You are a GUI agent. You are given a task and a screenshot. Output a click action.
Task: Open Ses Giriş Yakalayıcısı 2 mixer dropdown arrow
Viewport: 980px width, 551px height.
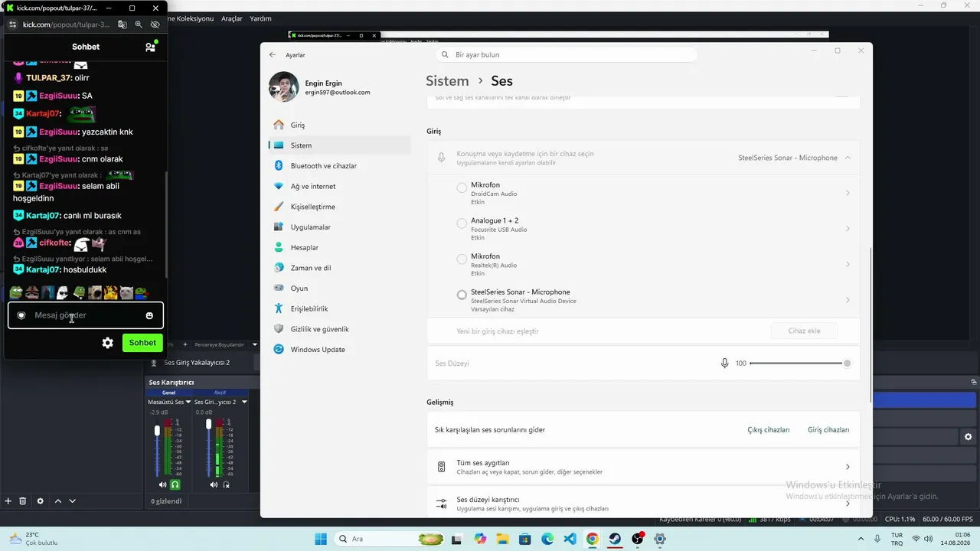244,402
